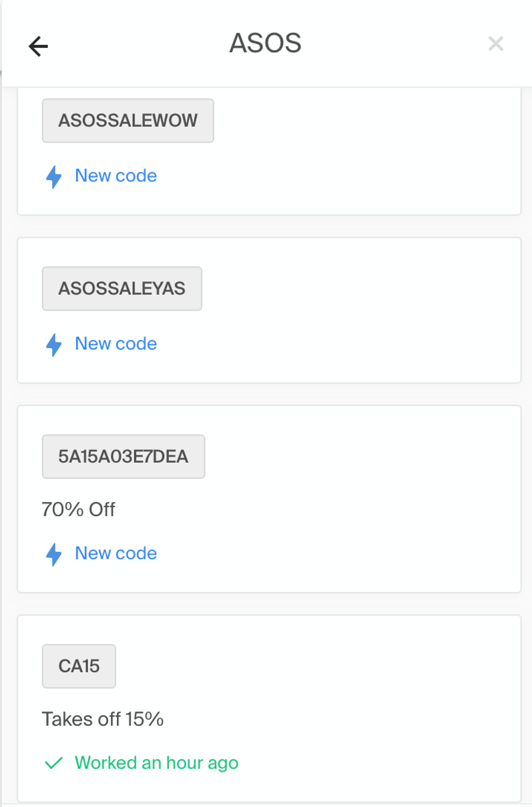This screenshot has width=532, height=807.
Task: Click lightning bolt icon under ASOSSALEYAS
Action: click(x=54, y=344)
